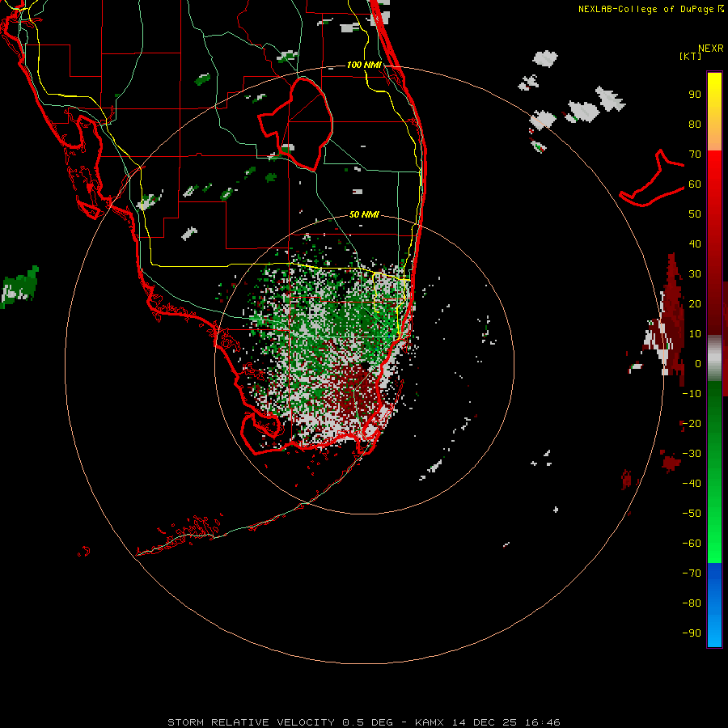Pick the dark blue band near -70
This screenshot has width=728, height=728.
[714, 572]
